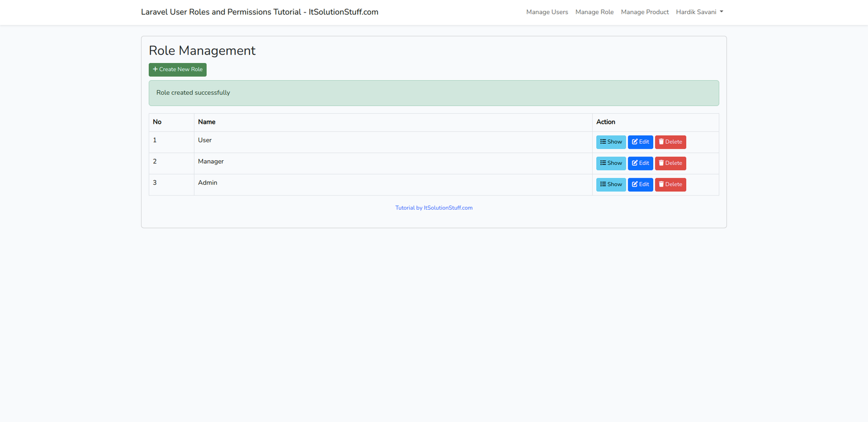The width and height of the screenshot is (868, 422).
Task: Click the trash icon in Manager row
Action: point(661,163)
